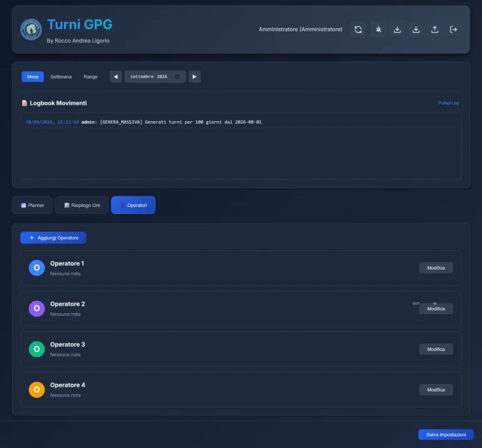Screen dimensions: 482x448
Task: Click 'Amministratore (Amministratore)' user label
Action: [301, 29]
